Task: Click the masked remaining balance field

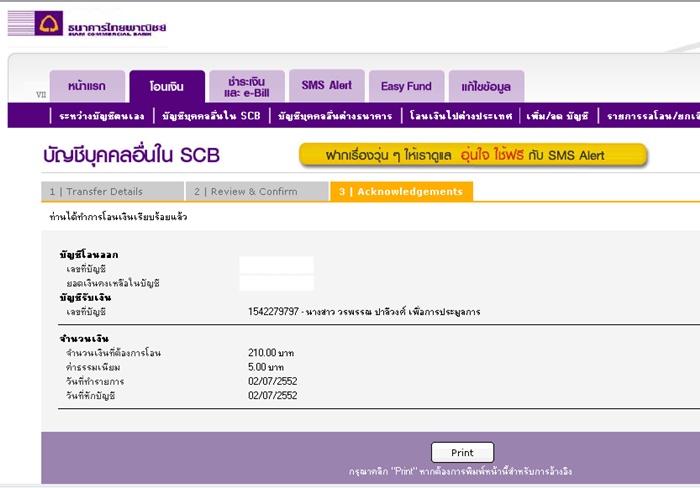Action: [x=276, y=283]
